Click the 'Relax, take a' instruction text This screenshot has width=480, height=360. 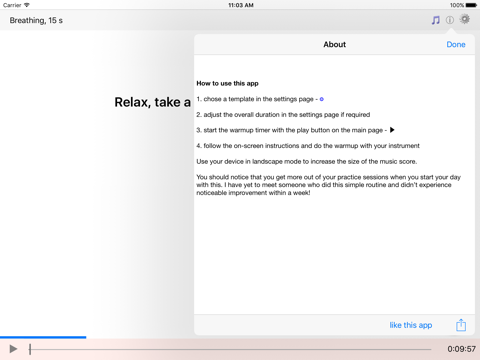(x=153, y=102)
